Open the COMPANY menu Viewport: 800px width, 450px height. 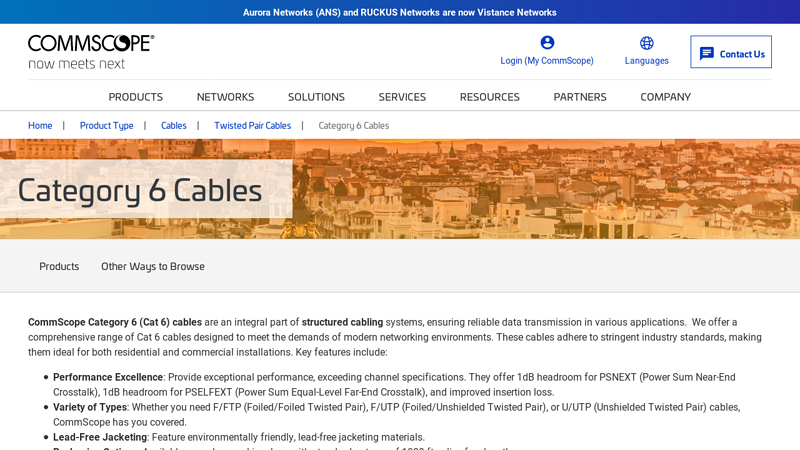(665, 97)
